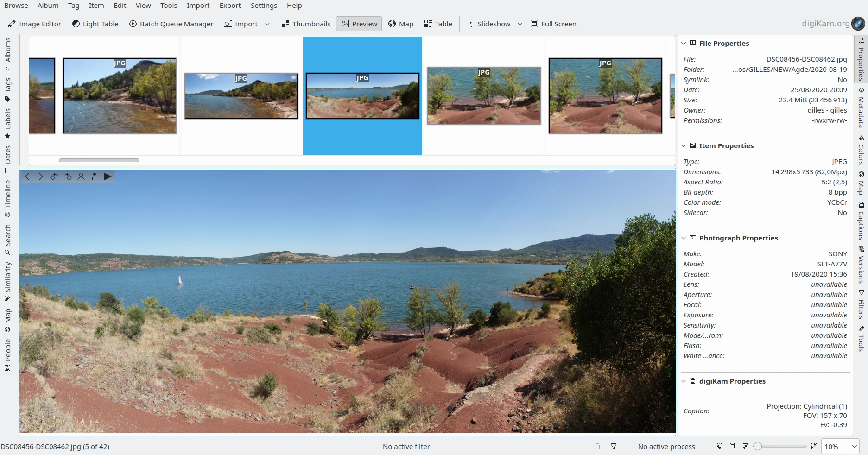Screen dimensions: 868x455
Task: Collapse the Photograph Properties section
Action: click(x=684, y=238)
